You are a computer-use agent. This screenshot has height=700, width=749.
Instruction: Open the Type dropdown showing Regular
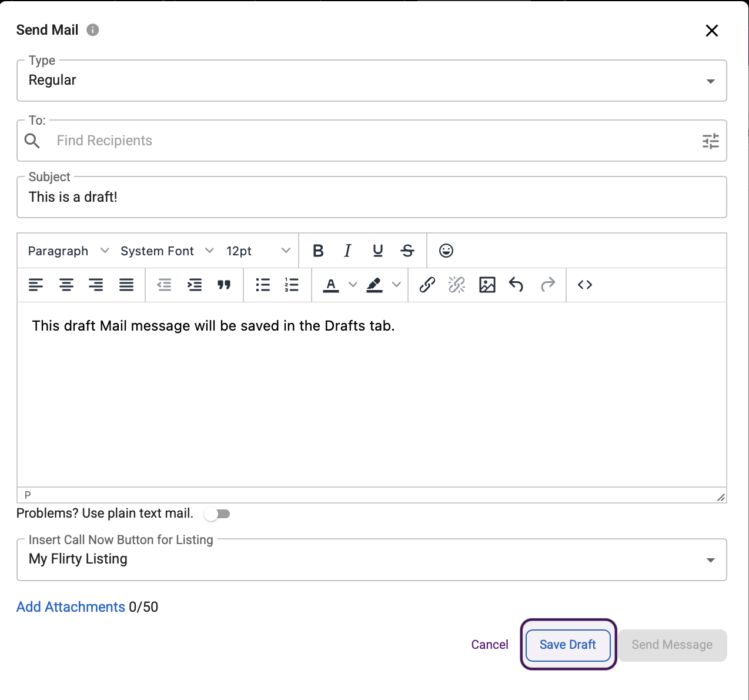point(372,81)
